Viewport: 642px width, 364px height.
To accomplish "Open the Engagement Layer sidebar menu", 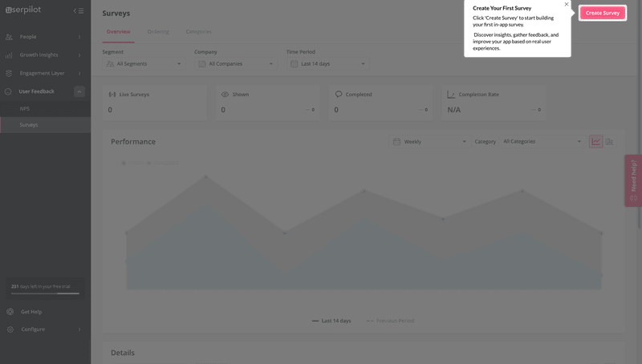I will (45, 73).
